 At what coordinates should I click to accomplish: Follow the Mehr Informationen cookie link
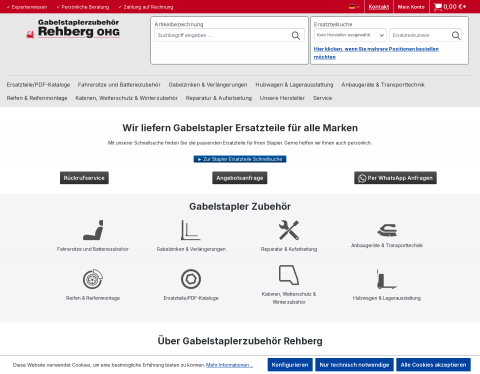[229, 365]
